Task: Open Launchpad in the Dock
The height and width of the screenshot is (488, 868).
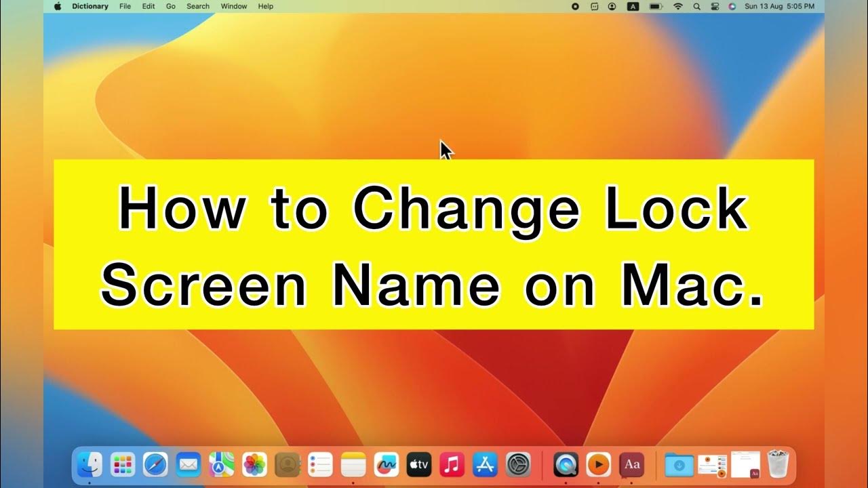Action: tap(123, 464)
